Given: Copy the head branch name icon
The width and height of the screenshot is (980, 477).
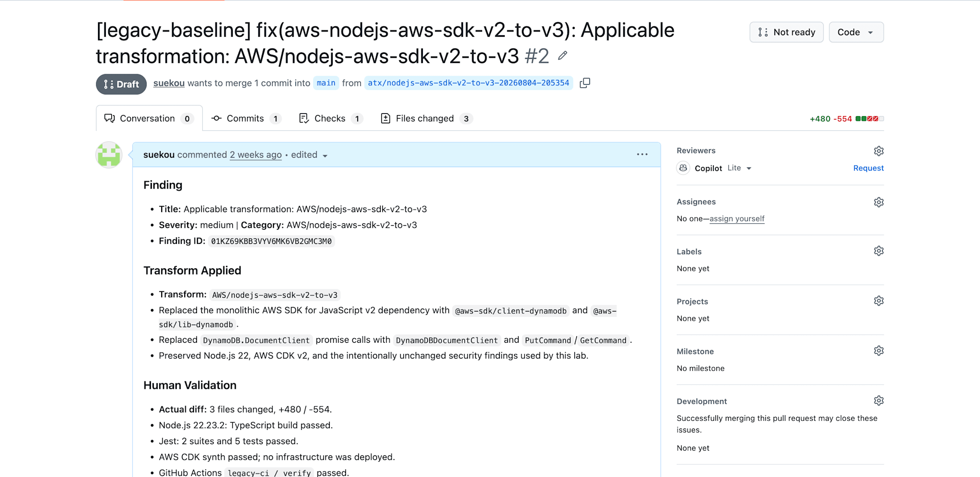Looking at the screenshot, I should pyautogui.click(x=585, y=83).
